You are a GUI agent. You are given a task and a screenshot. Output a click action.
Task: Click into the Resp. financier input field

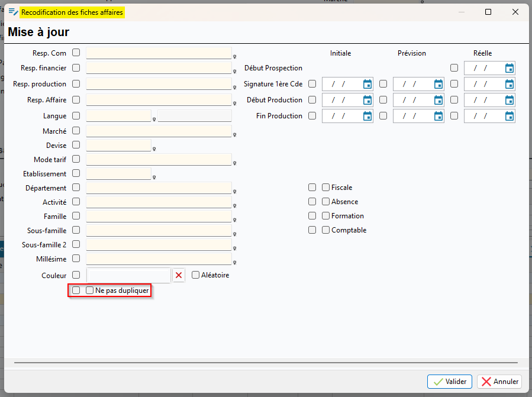point(159,68)
